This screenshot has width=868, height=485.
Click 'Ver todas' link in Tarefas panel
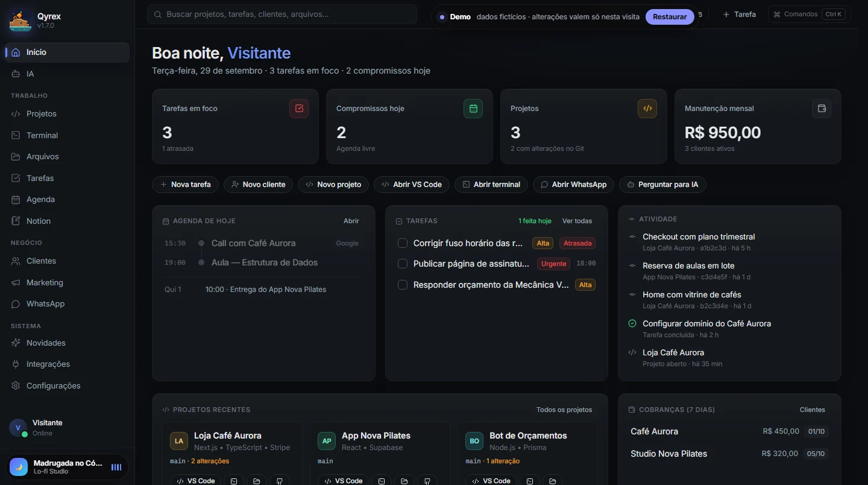[x=577, y=221]
